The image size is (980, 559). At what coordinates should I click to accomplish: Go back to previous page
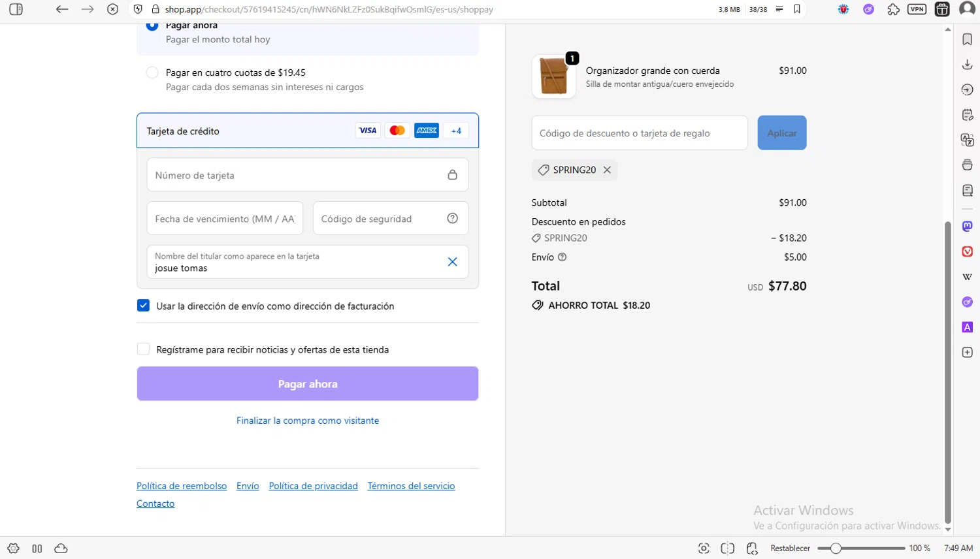point(62,9)
